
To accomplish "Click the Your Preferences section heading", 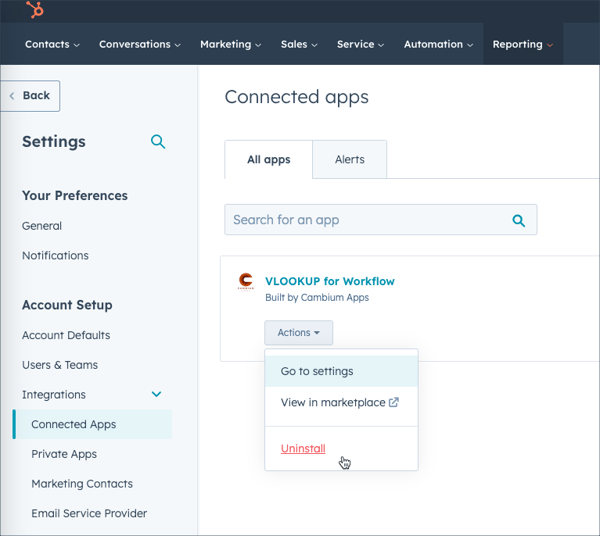I will [75, 196].
